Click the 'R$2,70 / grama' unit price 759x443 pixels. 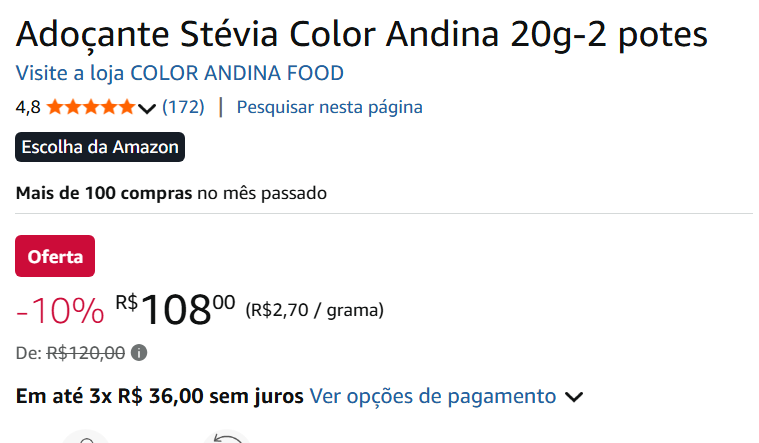(314, 310)
